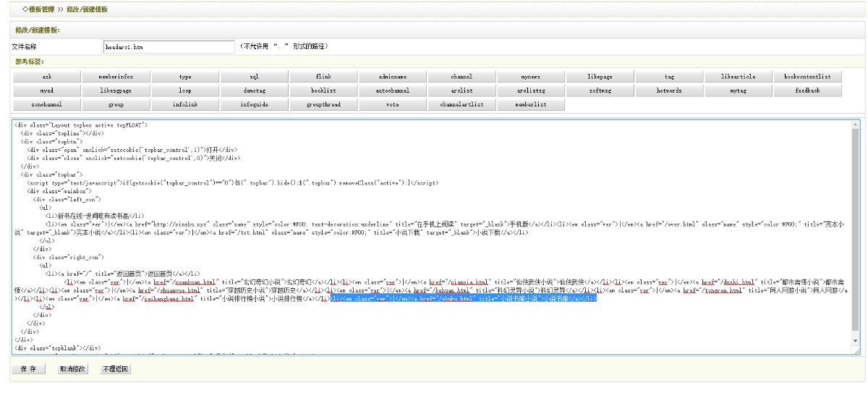Focus the file name field headerc1.htm
The height and width of the screenshot is (393, 868).
[x=169, y=46]
